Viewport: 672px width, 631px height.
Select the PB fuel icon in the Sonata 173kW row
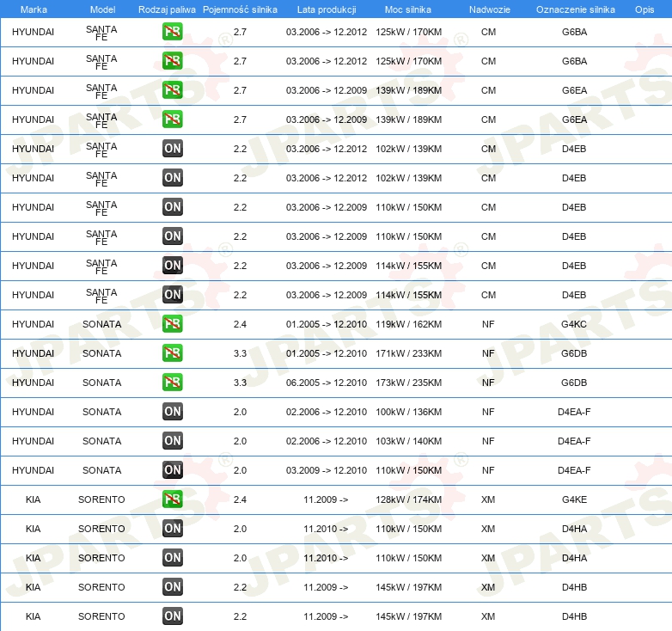coord(172,382)
